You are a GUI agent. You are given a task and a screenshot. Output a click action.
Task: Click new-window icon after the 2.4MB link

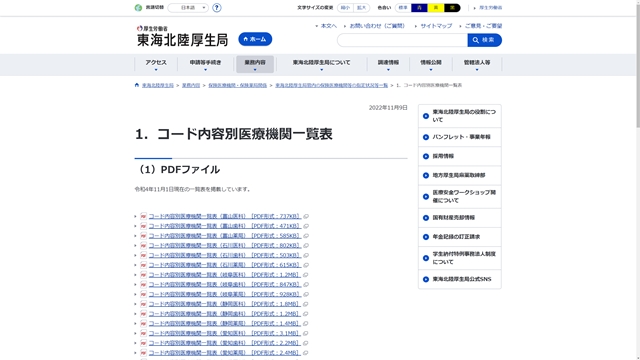pos(305,353)
